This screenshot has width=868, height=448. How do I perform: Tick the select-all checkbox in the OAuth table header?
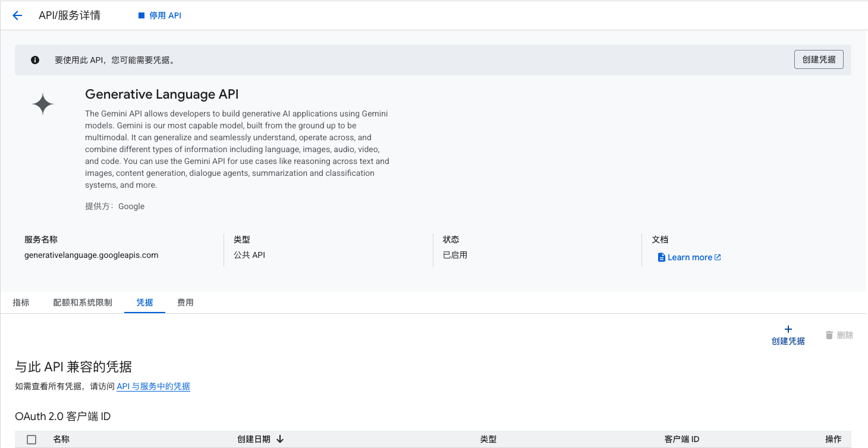(x=32, y=440)
